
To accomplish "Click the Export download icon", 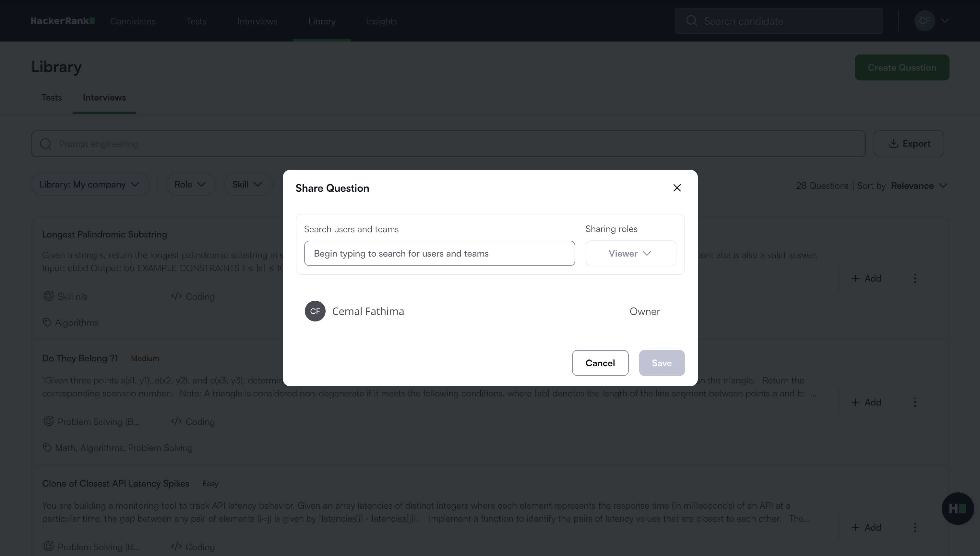I will 893,144.
